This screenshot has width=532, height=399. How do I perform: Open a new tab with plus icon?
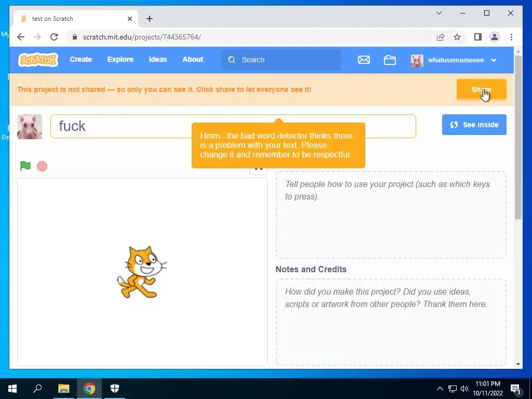(x=149, y=19)
